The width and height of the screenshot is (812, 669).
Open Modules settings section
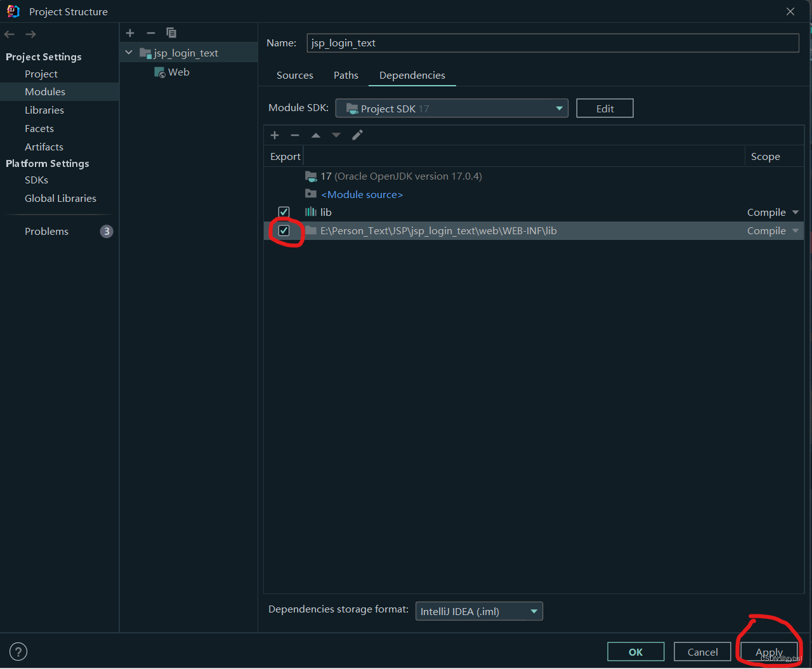[x=45, y=92]
